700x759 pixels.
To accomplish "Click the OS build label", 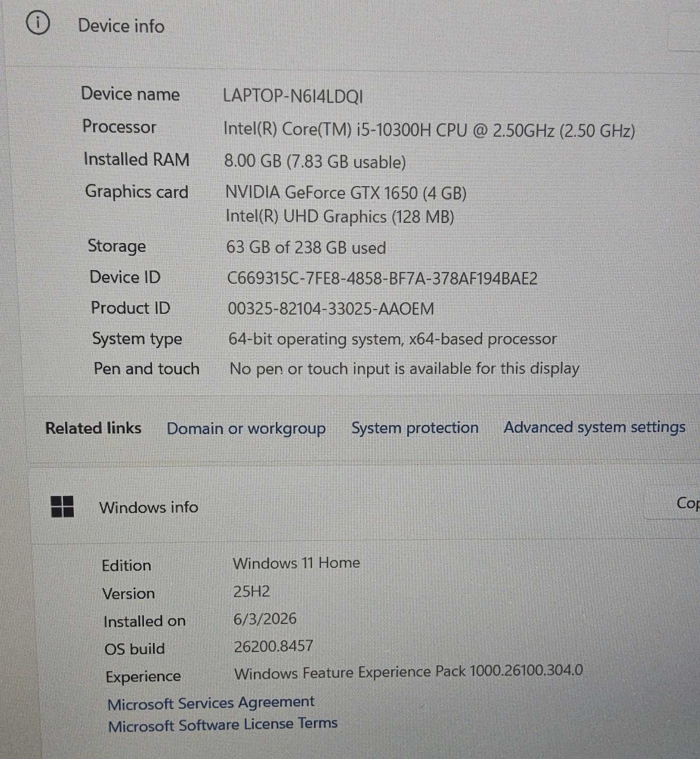I will tap(135, 648).
